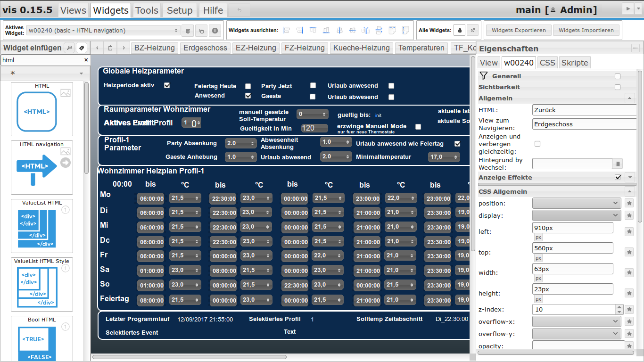
Task: Open the Aktives Widget dropdown
Action: click(103, 31)
